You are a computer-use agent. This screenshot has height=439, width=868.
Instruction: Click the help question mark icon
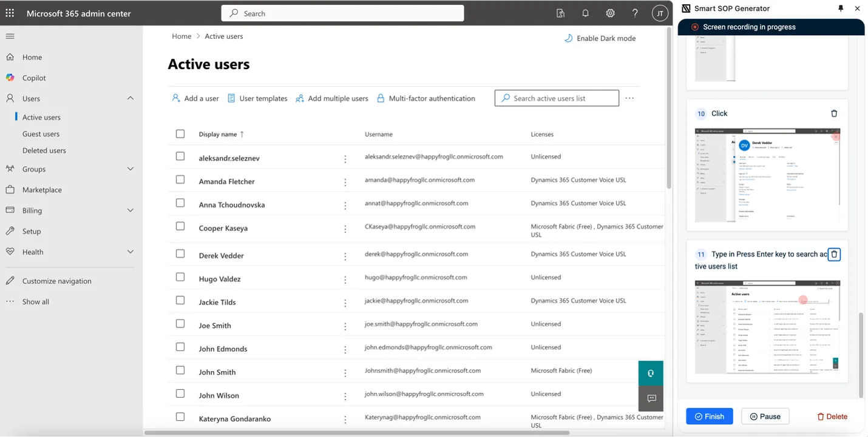(635, 13)
